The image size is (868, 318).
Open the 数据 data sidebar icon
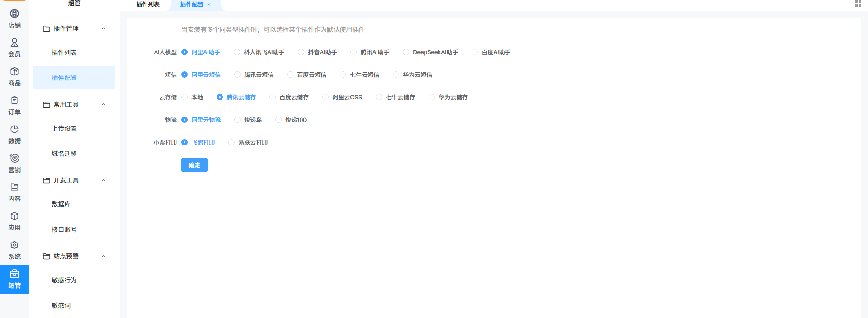point(14,129)
